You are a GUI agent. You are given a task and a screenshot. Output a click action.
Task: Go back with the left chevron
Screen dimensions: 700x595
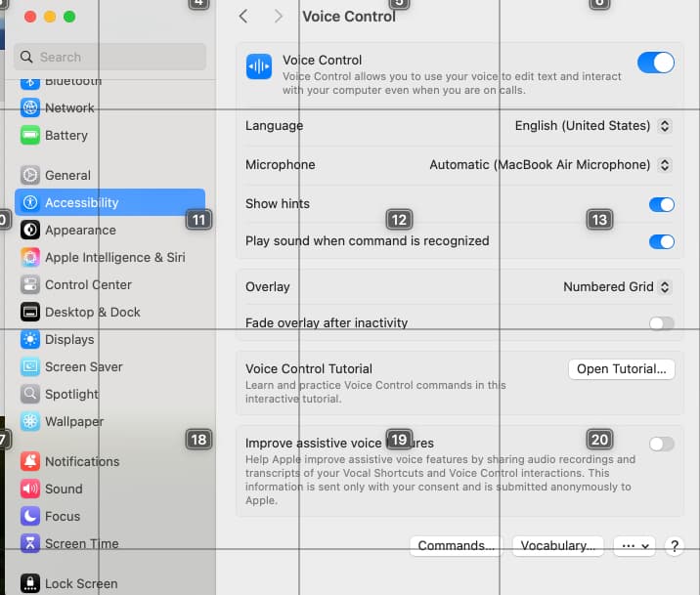coord(243,17)
